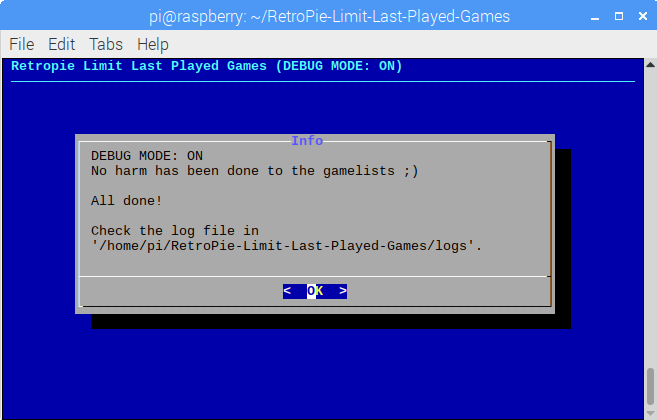
Task: Maximize the terminal window
Action: click(x=619, y=16)
